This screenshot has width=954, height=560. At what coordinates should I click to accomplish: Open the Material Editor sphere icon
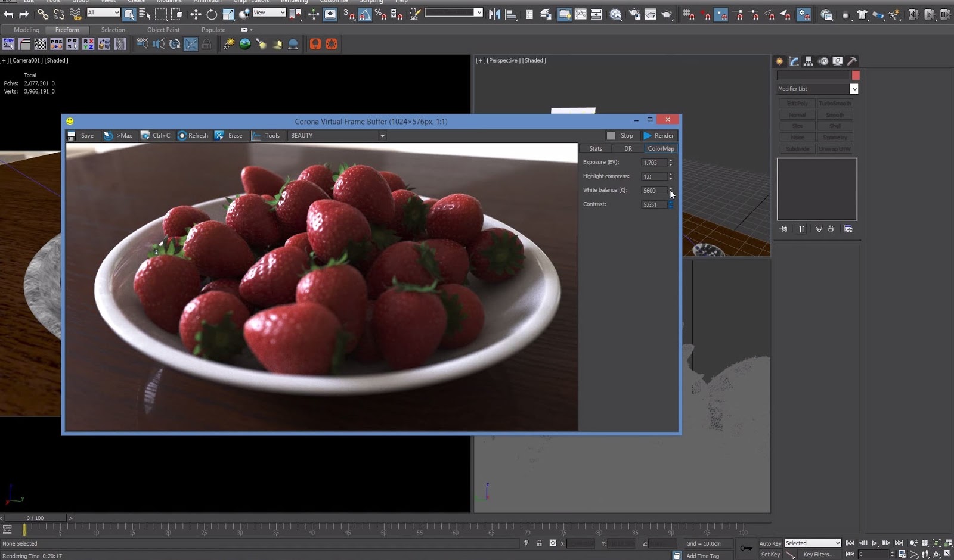[616, 14]
